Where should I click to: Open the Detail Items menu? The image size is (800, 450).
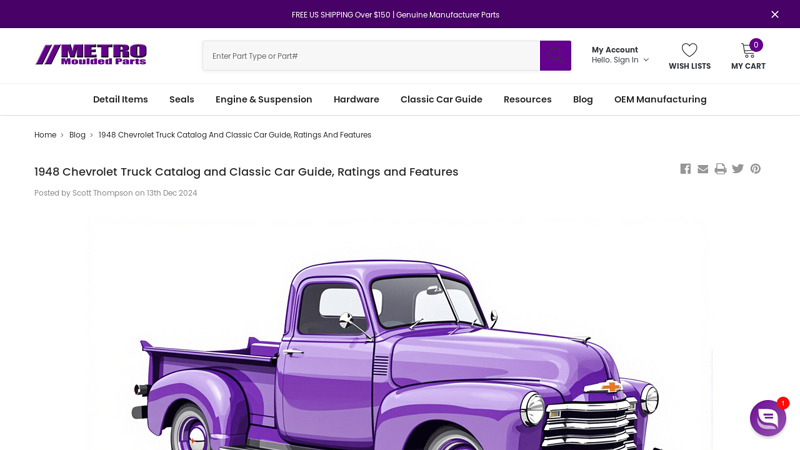[120, 99]
